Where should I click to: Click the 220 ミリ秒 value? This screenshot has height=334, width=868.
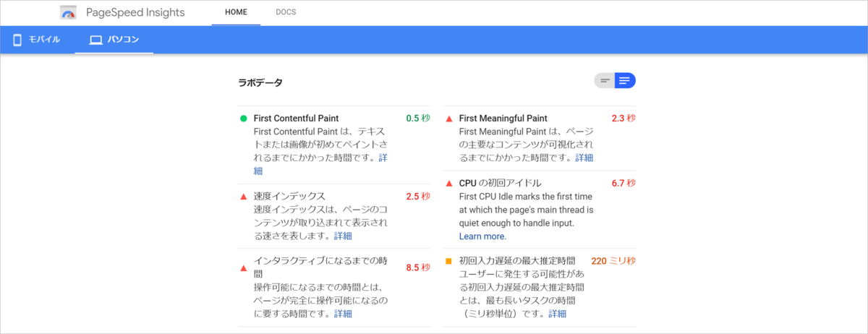tap(613, 261)
